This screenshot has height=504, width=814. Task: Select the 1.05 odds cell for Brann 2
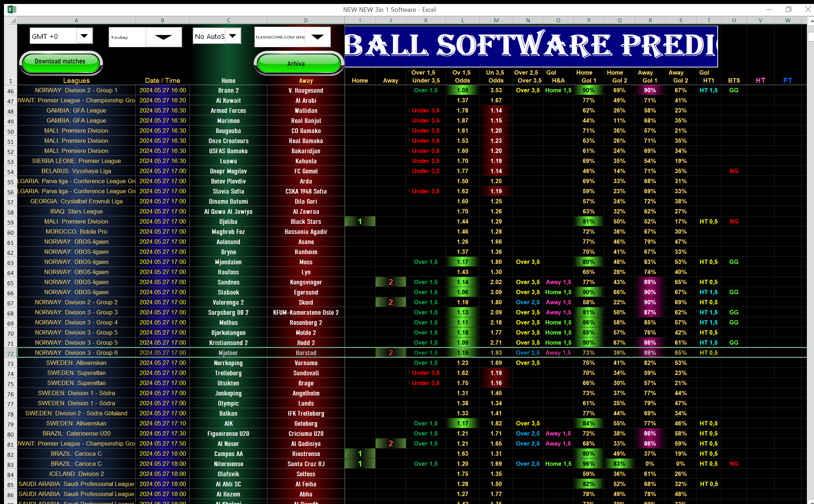pyautogui.click(x=462, y=90)
